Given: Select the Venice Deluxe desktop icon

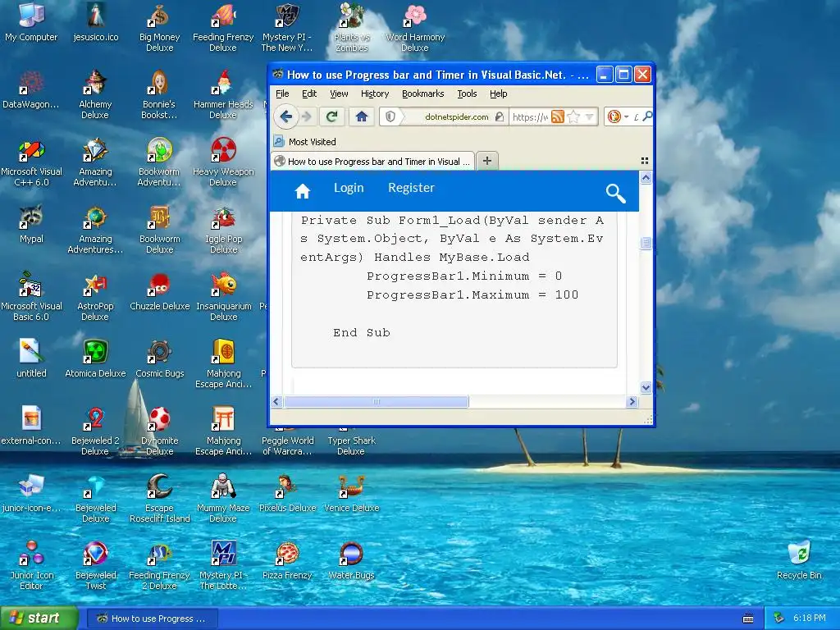Looking at the screenshot, I should point(351,493).
